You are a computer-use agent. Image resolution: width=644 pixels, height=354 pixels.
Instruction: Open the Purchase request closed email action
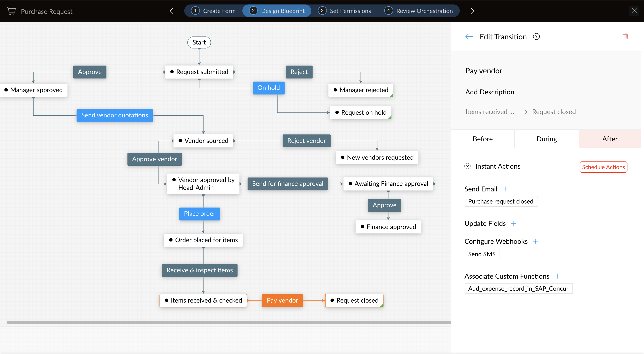pos(501,201)
